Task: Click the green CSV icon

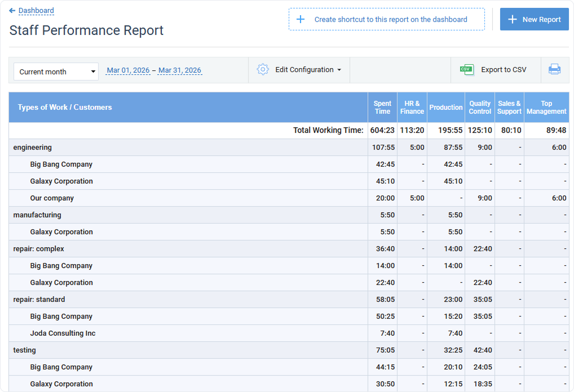Action: click(466, 69)
